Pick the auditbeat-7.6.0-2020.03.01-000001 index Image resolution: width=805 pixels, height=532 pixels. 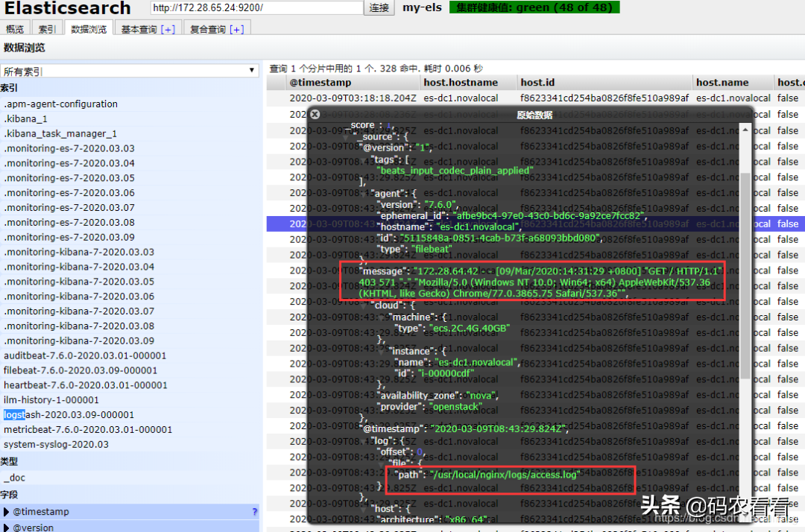click(85, 355)
